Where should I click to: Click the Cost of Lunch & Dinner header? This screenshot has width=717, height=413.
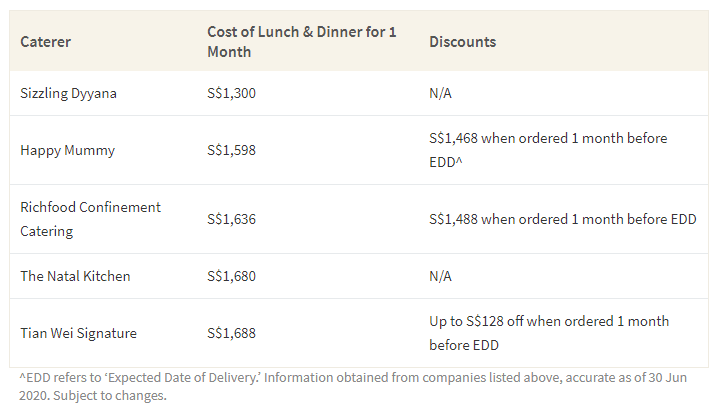point(301,41)
